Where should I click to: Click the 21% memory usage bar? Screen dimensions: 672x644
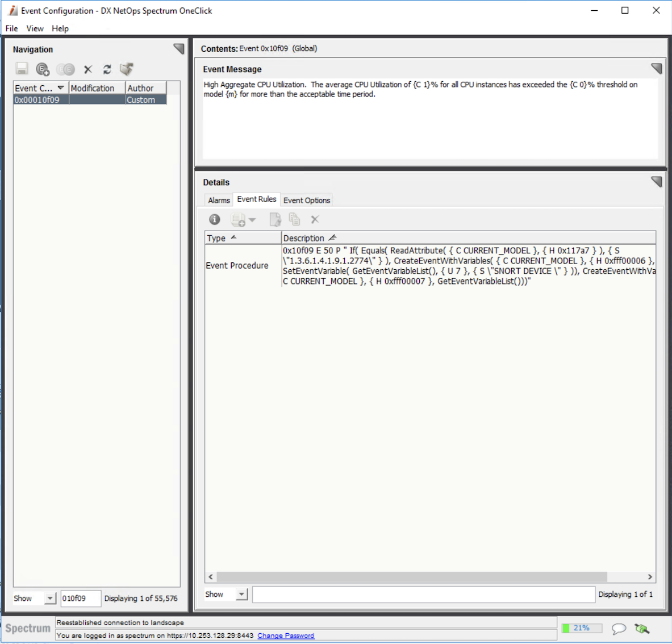pyautogui.click(x=582, y=628)
